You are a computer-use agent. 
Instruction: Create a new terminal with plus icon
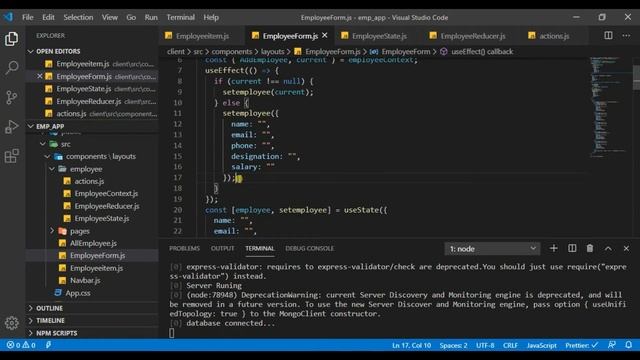[x=553, y=248]
